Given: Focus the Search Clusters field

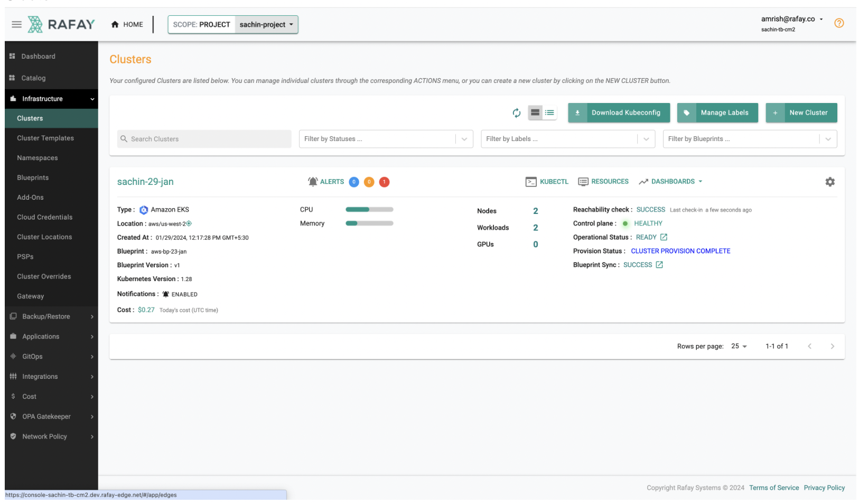Looking at the screenshot, I should point(204,139).
